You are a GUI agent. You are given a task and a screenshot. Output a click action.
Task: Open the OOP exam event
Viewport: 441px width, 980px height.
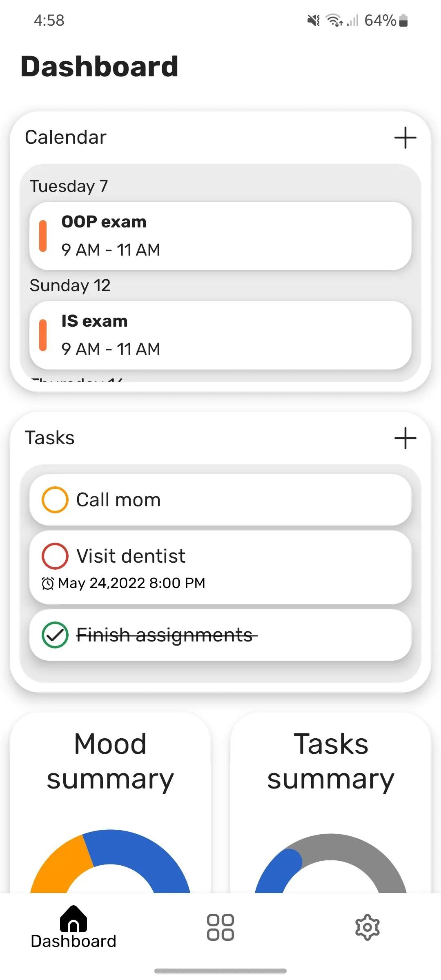click(x=220, y=236)
